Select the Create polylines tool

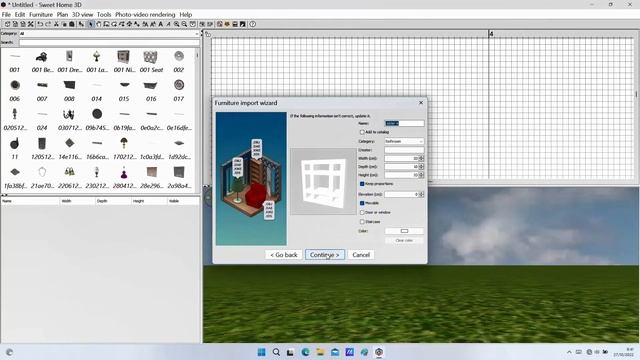coord(122,24)
